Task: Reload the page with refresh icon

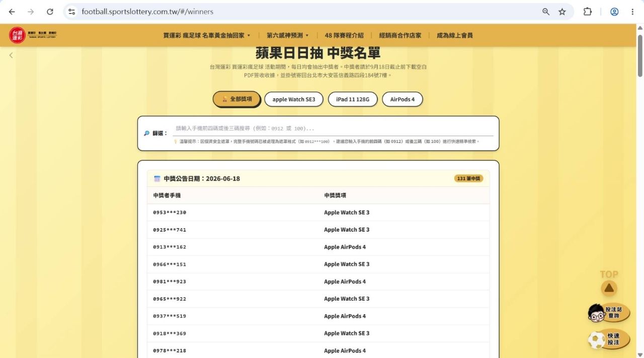Action: click(50, 12)
